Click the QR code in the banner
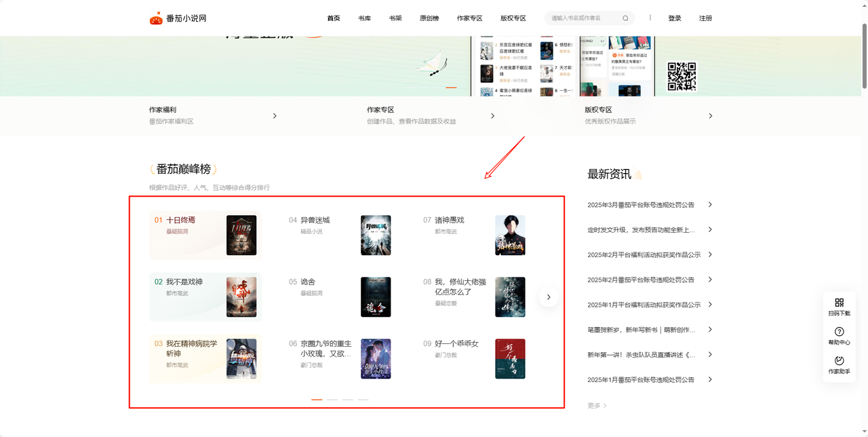The width and height of the screenshot is (868, 437). 682,76
